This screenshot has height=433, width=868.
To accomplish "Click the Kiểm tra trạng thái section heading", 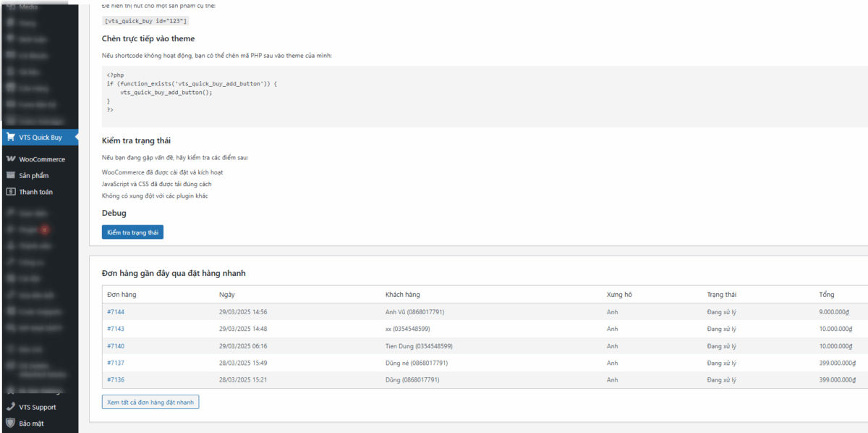I will 136,140.
